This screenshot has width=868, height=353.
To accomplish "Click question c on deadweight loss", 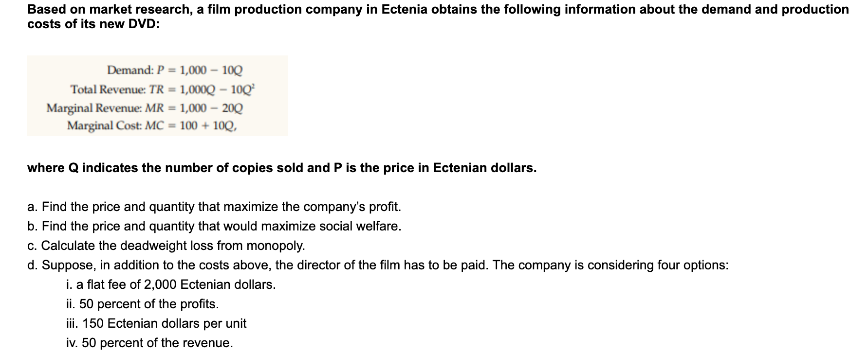I will point(166,246).
